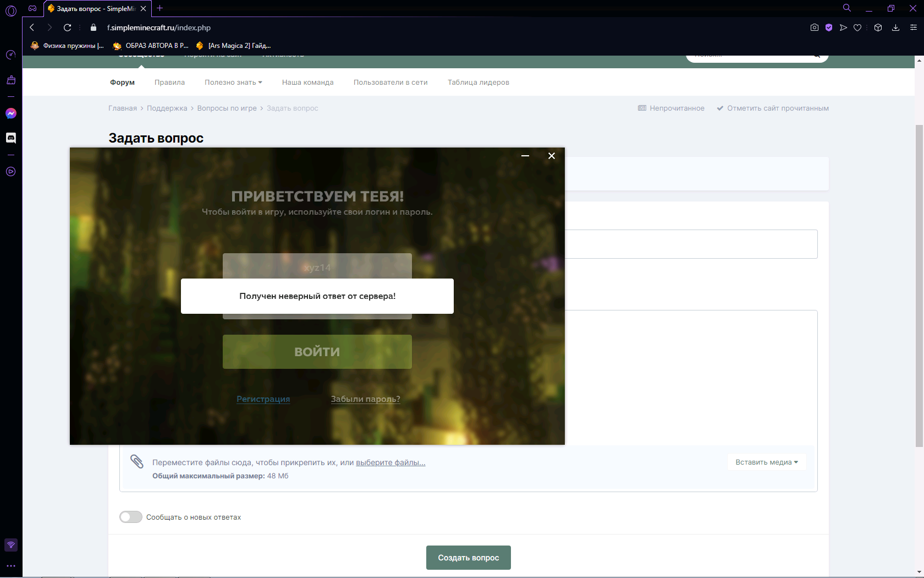Screen dimensions: 924x578
Task: Open 'Наша команда' navigation item
Action: [x=308, y=83]
